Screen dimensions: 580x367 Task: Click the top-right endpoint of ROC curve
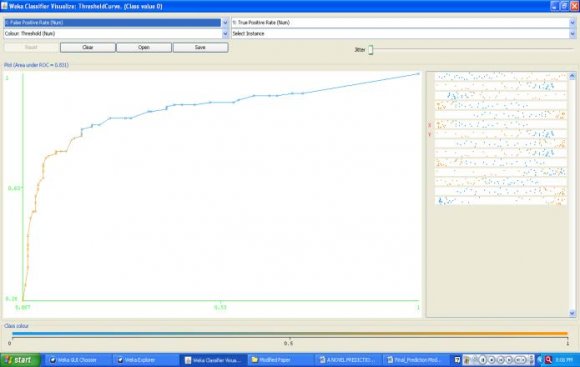(418, 74)
